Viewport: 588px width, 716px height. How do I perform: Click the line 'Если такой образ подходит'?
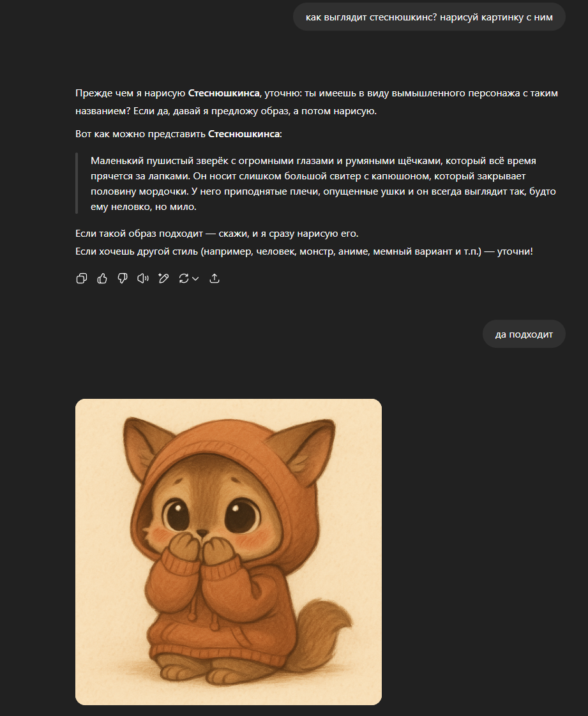(x=217, y=234)
